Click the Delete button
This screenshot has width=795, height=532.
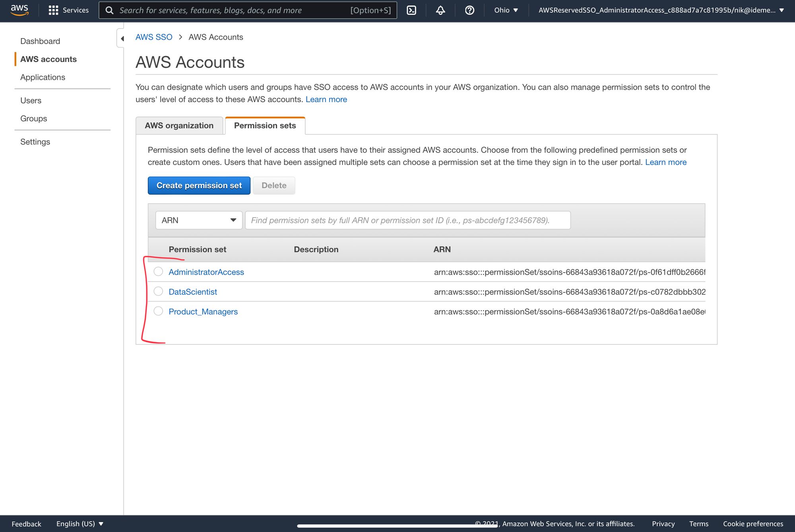tap(274, 186)
